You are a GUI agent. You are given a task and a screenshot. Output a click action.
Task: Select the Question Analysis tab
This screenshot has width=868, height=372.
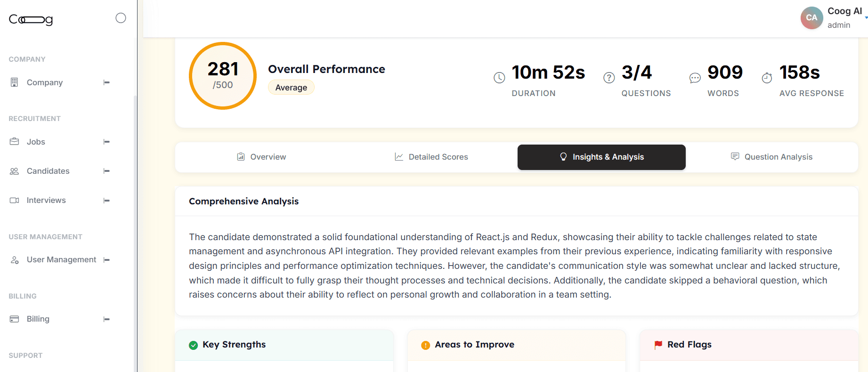(x=771, y=157)
